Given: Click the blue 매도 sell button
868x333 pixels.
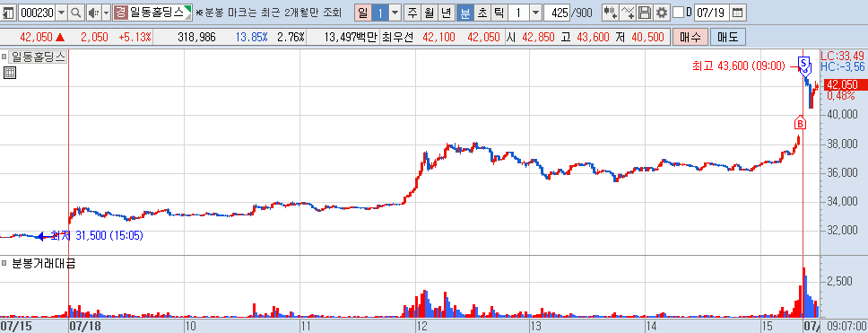Looking at the screenshot, I should point(728,37).
